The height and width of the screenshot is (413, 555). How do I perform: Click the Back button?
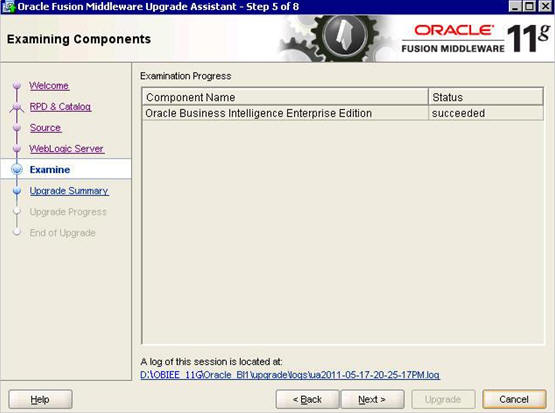click(x=307, y=400)
